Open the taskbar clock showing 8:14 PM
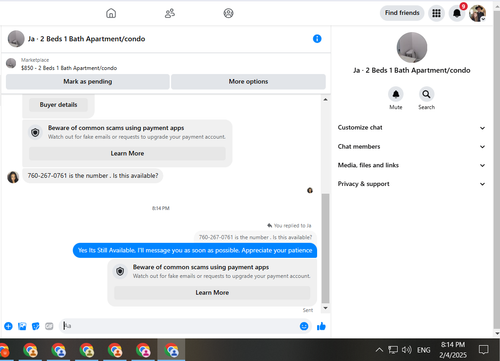 pyautogui.click(x=453, y=350)
